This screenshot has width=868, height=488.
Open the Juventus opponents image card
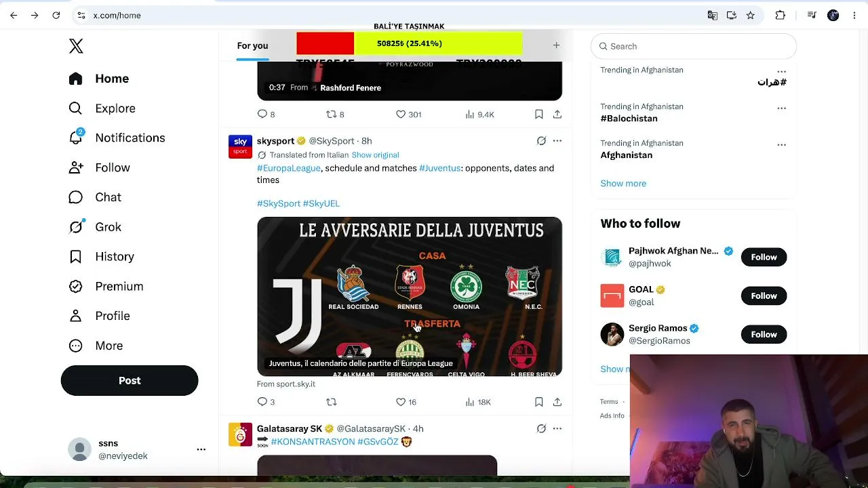pyautogui.click(x=410, y=296)
